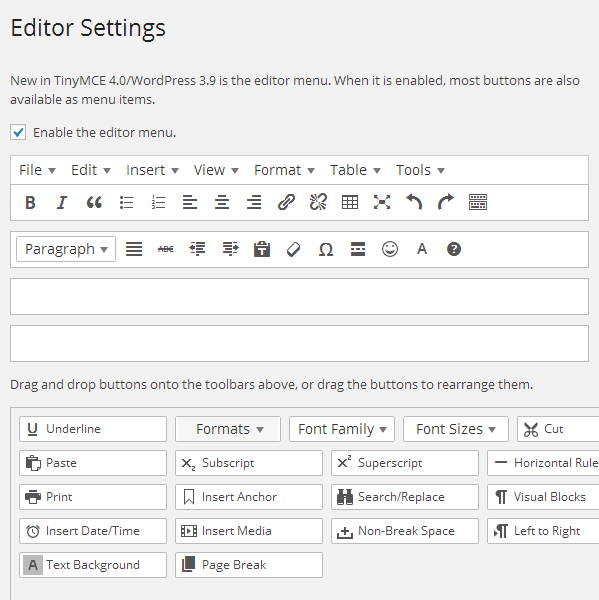This screenshot has width=599, height=600.
Task: Click the Search/Replace button
Action: [405, 497]
